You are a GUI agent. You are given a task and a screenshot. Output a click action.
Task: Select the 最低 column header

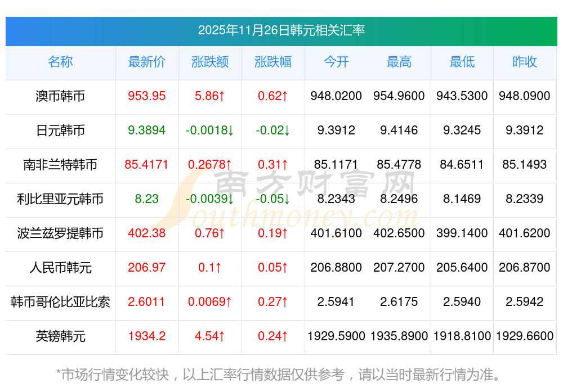[462, 62]
